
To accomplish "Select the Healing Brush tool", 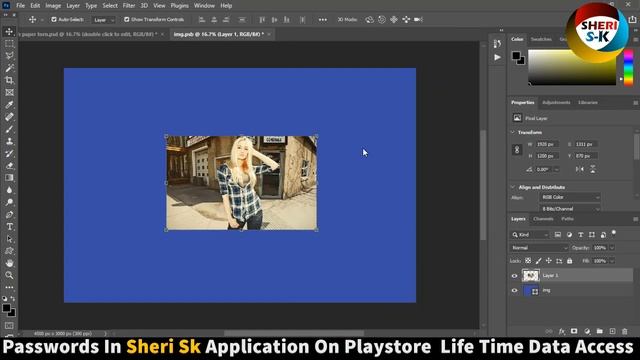I will click(9, 117).
